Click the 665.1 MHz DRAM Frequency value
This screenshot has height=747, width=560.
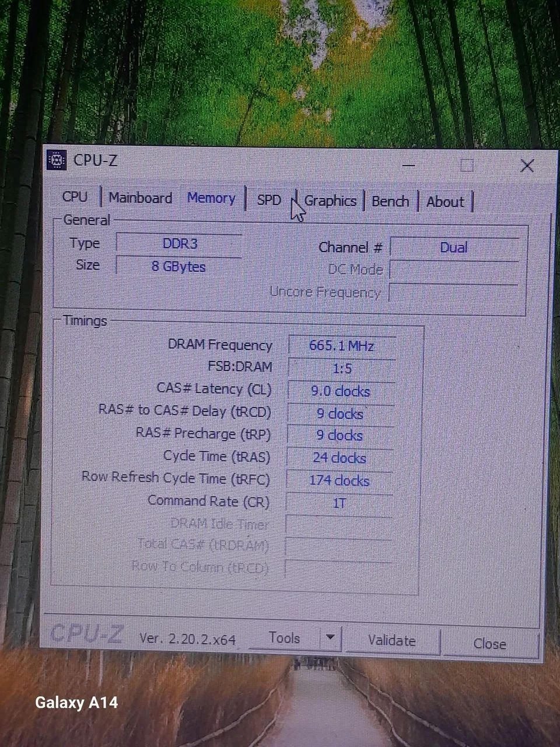pyautogui.click(x=342, y=345)
